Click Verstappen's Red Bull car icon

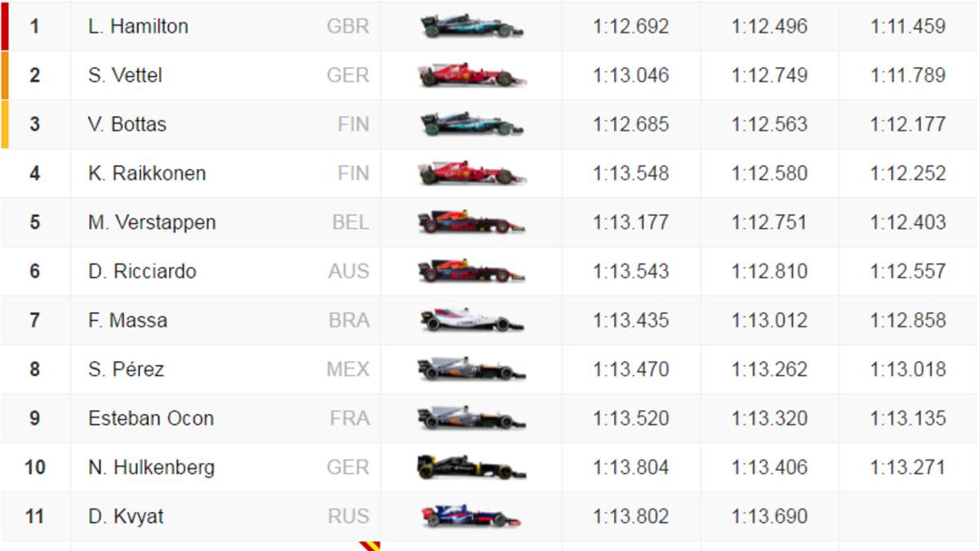(x=471, y=222)
